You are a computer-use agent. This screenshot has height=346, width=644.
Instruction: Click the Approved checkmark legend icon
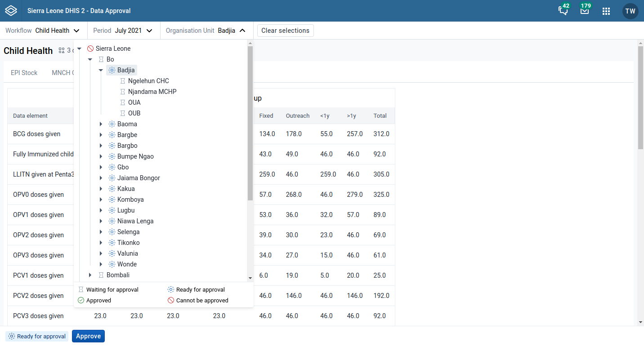coord(81,300)
